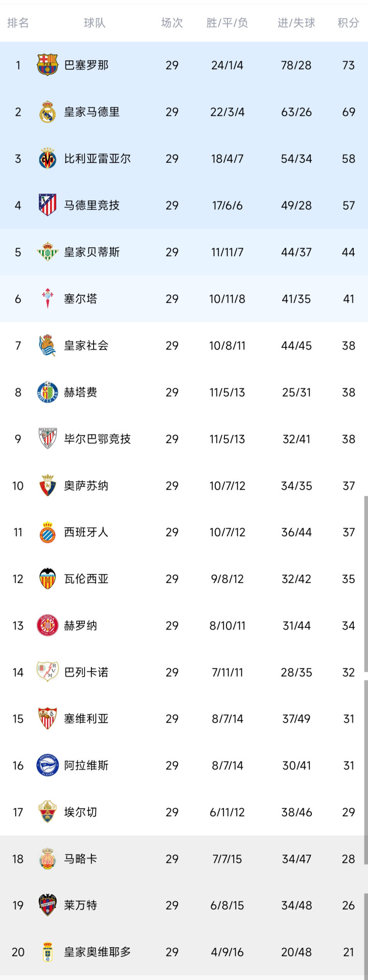Select the 胜/平/负 column header
Image resolution: width=368 pixels, height=980 pixels.
(227, 23)
